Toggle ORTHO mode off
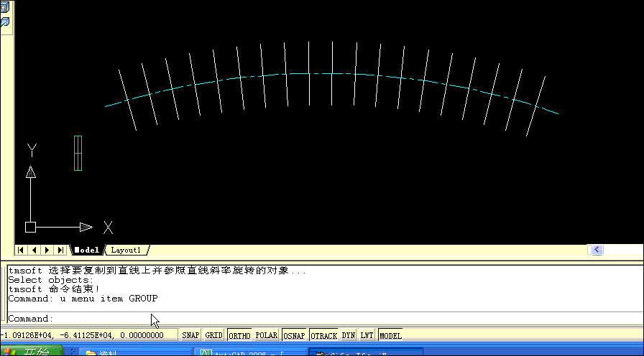644x356 pixels. pyautogui.click(x=239, y=335)
